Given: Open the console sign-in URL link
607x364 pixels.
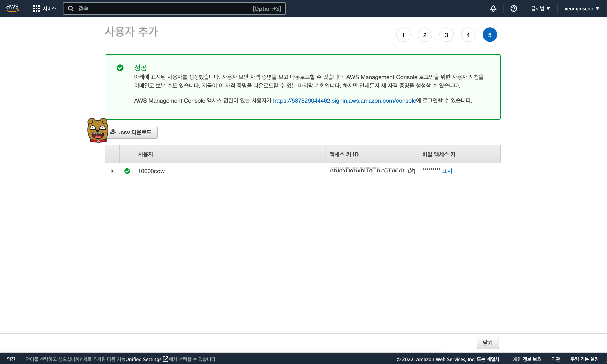Looking at the screenshot, I should coord(344,101).
